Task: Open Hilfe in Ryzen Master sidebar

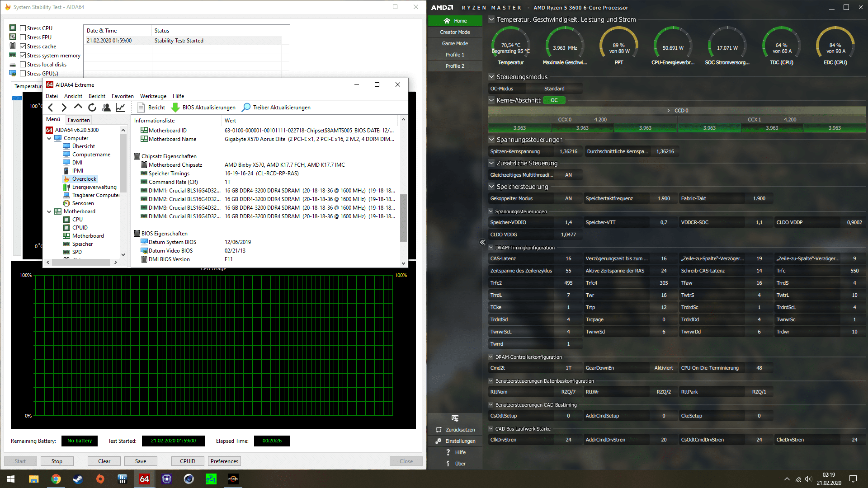Action: 455,452
